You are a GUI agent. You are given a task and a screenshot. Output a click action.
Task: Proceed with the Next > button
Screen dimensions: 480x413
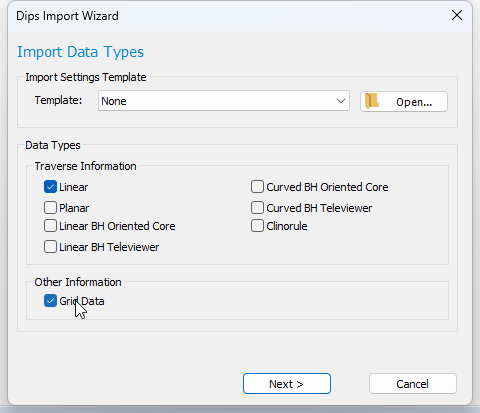click(x=287, y=384)
